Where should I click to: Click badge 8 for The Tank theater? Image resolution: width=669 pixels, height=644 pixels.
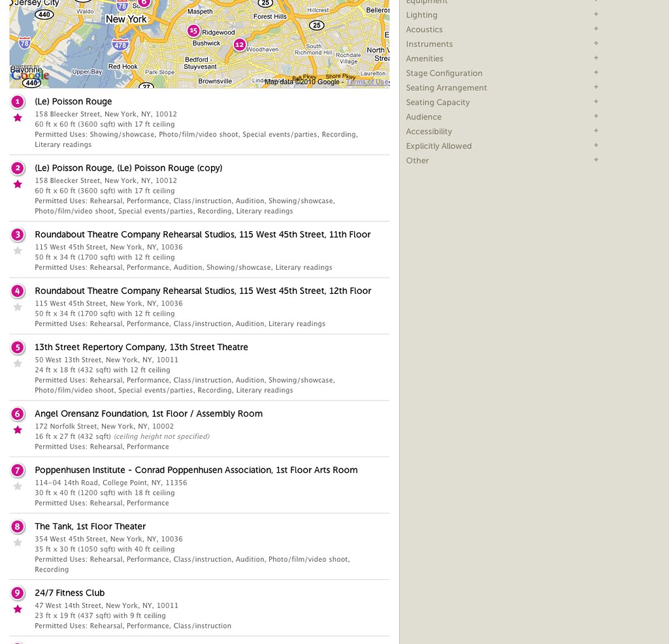click(17, 526)
